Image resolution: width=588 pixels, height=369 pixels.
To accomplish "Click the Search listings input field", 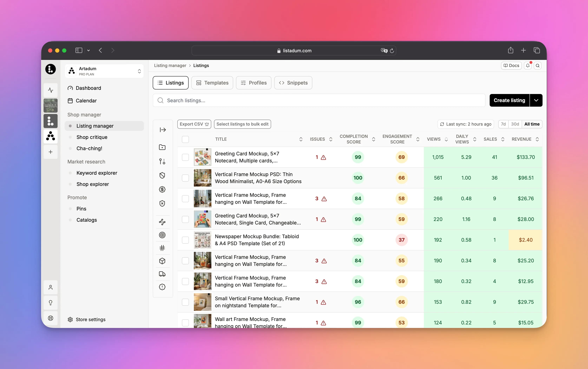I will pos(319,100).
